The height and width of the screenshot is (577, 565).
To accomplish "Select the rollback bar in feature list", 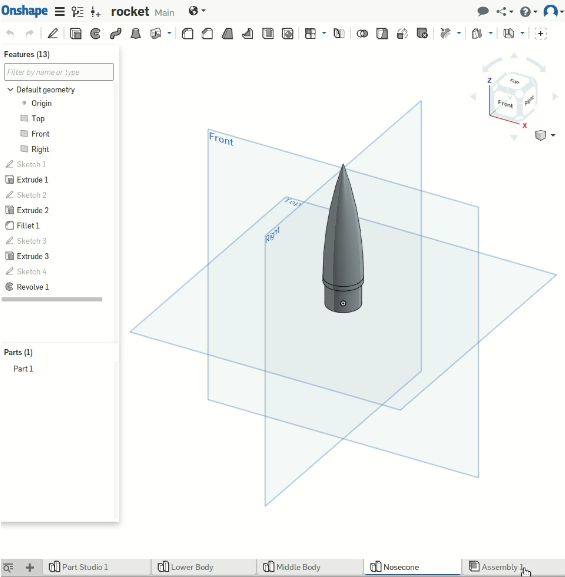I will [x=52, y=299].
